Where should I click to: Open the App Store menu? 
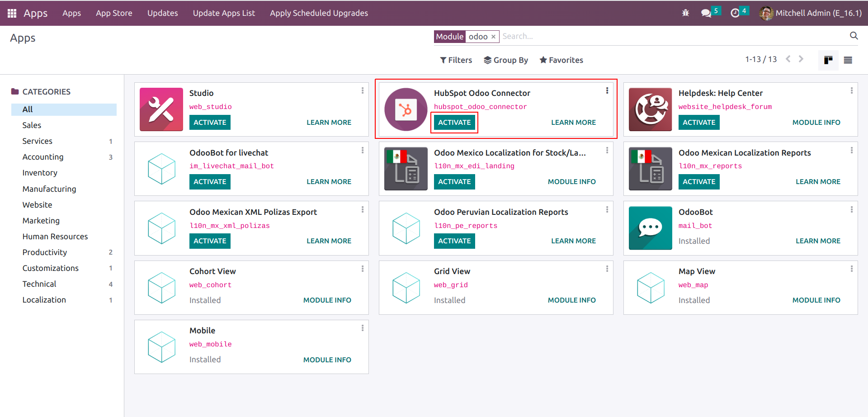click(x=114, y=13)
